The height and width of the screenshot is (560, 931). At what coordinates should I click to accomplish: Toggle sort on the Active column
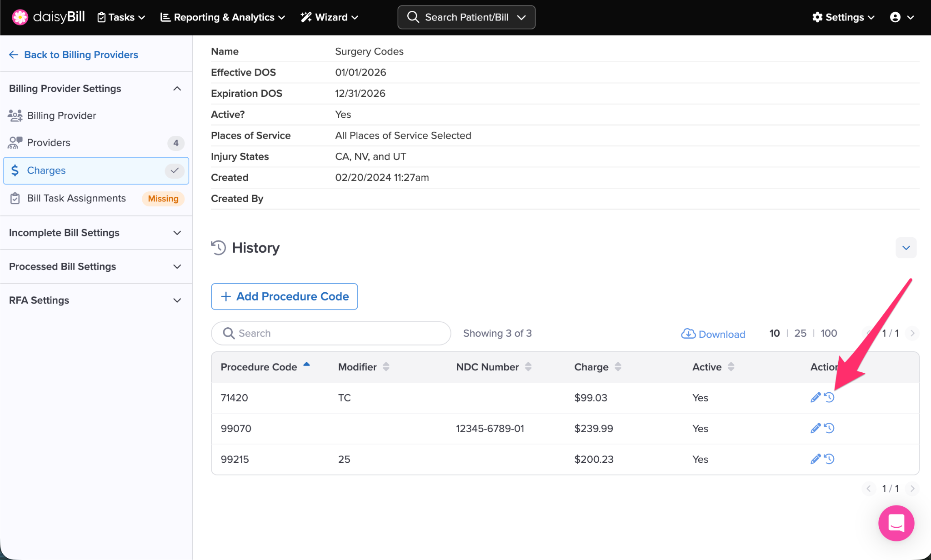pos(731,367)
